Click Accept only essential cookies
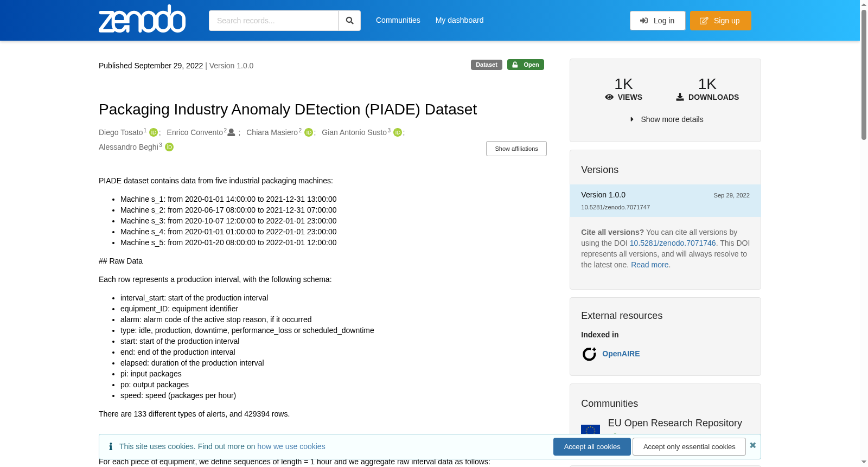 coord(689,447)
